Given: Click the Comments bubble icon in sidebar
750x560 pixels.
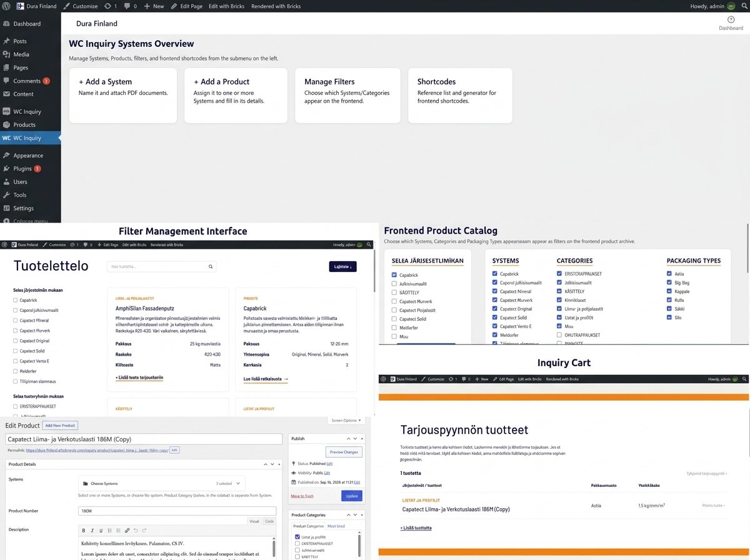Looking at the screenshot, I should coord(6,81).
